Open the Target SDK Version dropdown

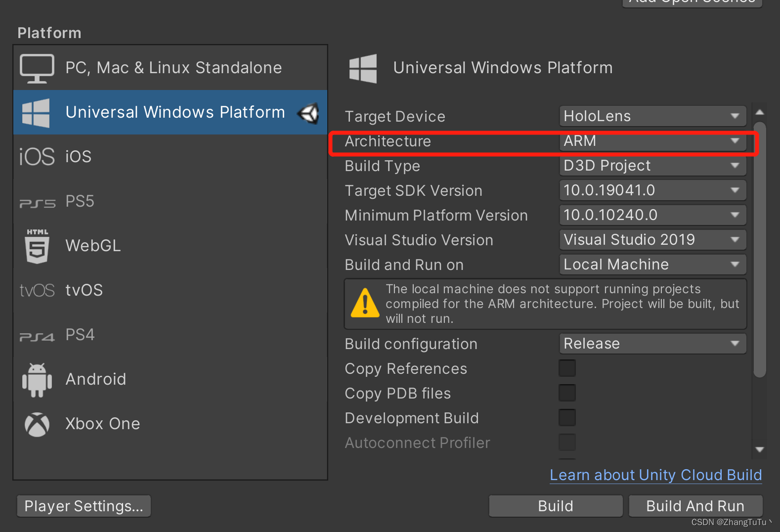pos(652,190)
